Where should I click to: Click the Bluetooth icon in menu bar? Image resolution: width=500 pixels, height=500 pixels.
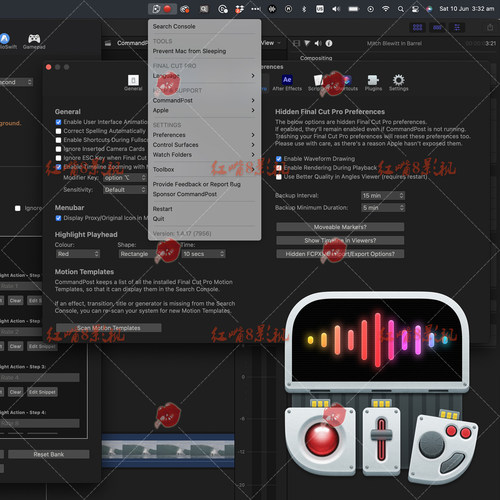point(304,9)
